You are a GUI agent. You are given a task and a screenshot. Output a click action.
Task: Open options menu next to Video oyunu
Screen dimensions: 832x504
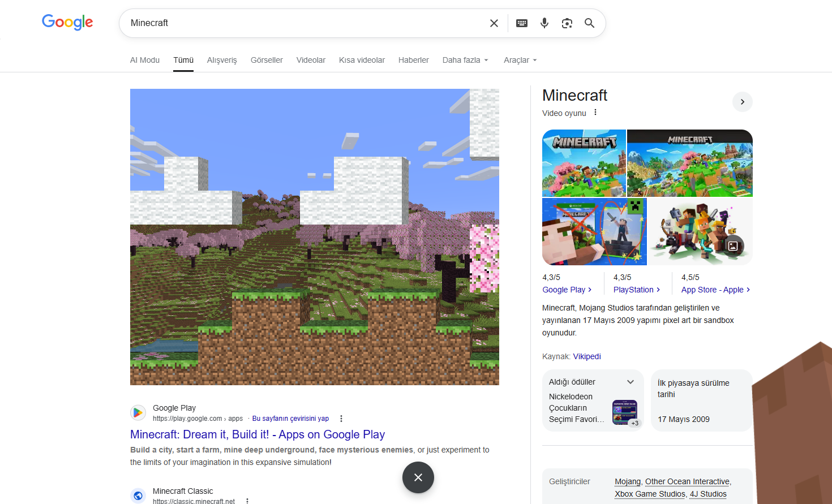coord(595,113)
